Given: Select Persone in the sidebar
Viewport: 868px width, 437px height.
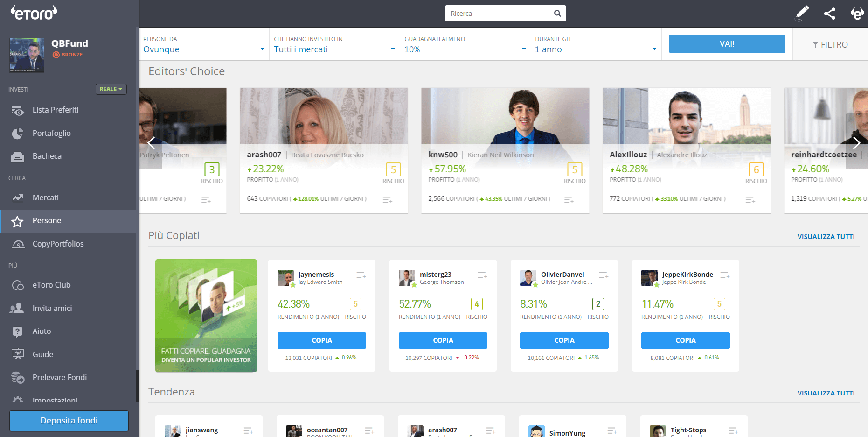Looking at the screenshot, I should (69, 221).
